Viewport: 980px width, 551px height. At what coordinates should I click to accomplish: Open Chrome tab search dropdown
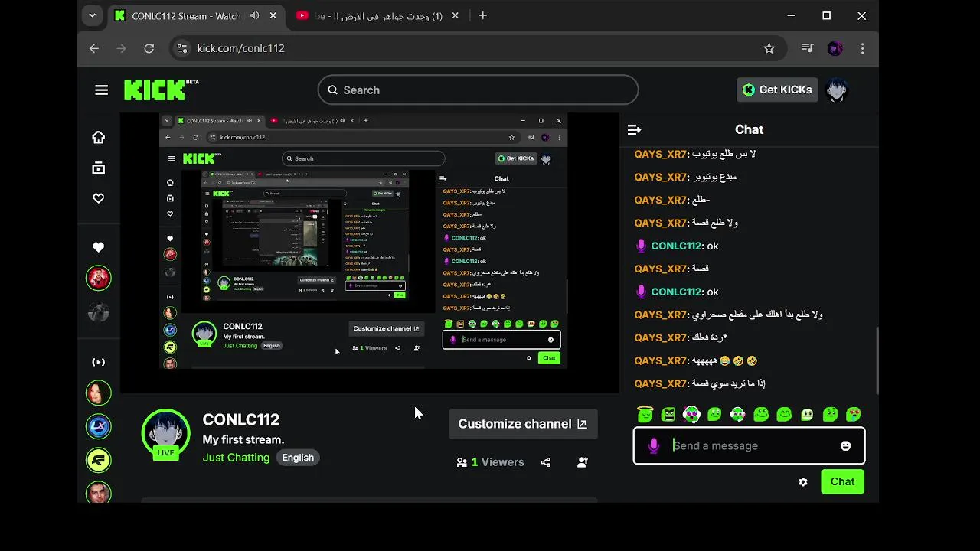coord(92,15)
